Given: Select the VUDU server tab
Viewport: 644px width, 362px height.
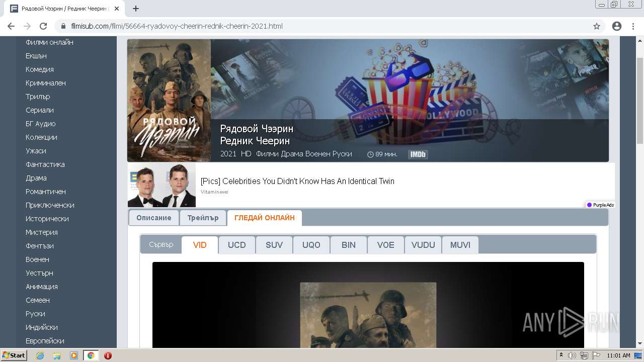Looking at the screenshot, I should point(423,245).
